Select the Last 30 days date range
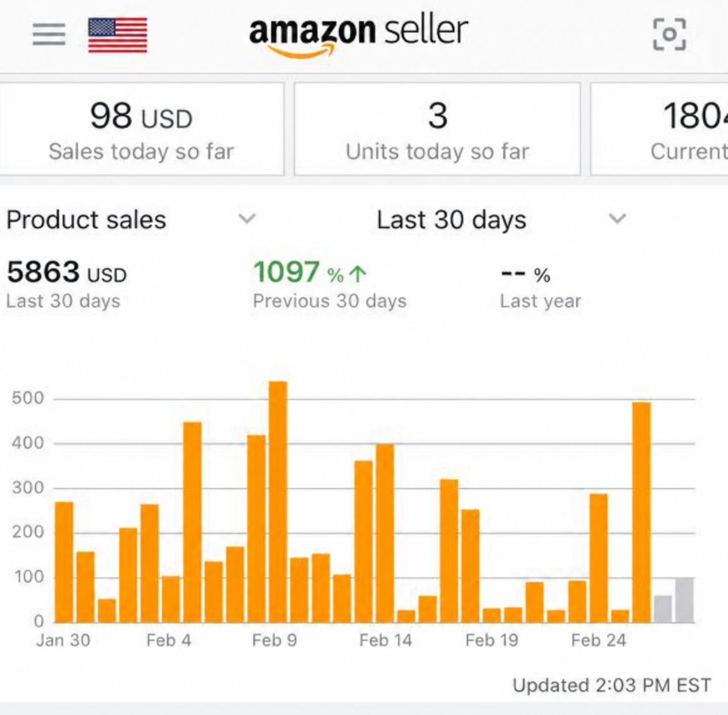 click(x=451, y=220)
